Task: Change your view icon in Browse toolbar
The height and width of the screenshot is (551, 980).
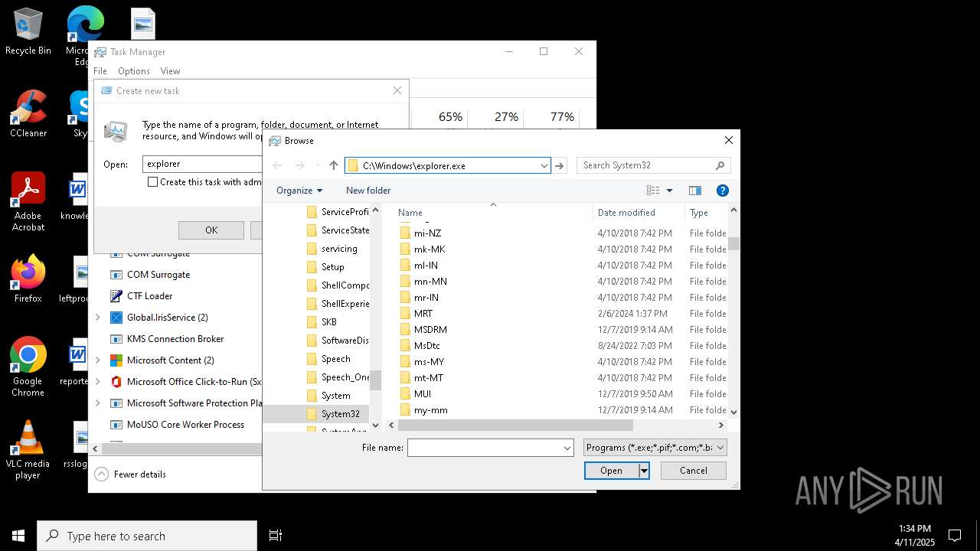Action: [x=653, y=191]
